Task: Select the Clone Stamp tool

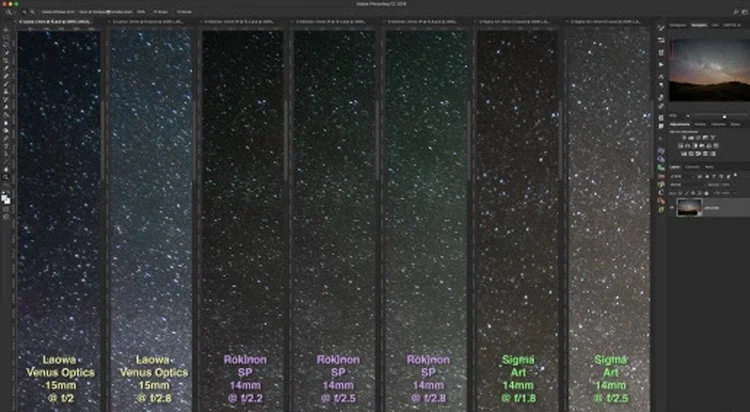Action: click(6, 91)
